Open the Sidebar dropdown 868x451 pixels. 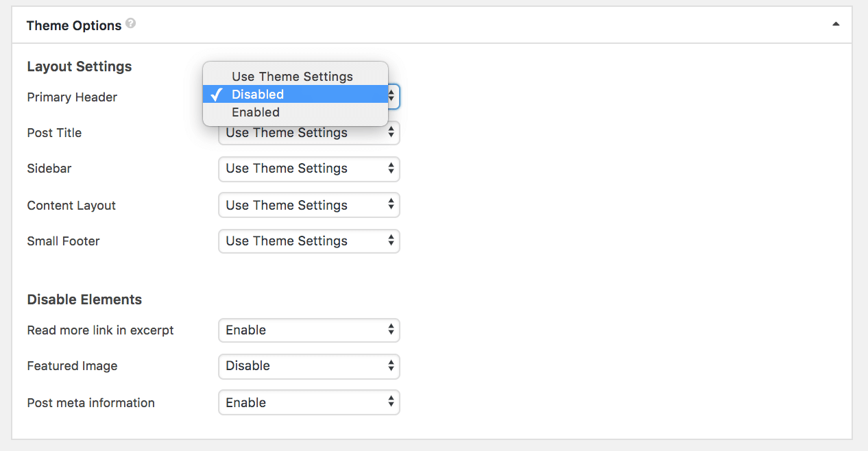(309, 169)
